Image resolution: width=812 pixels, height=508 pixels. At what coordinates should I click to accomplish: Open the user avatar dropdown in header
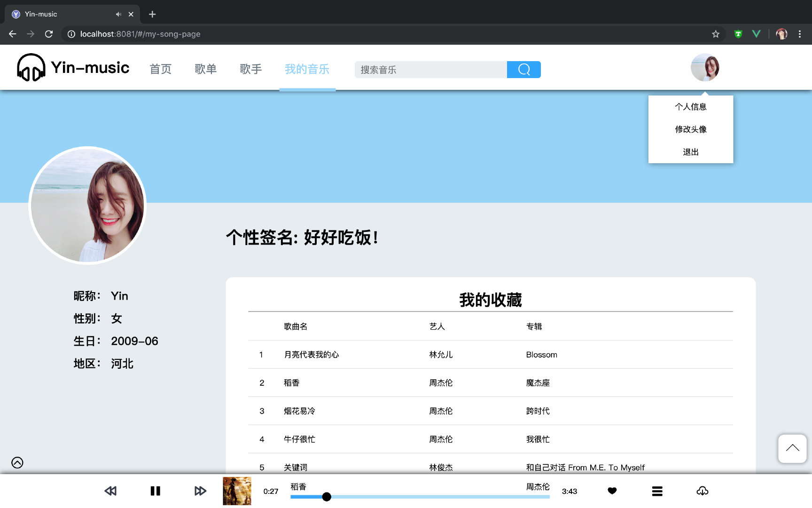click(705, 67)
